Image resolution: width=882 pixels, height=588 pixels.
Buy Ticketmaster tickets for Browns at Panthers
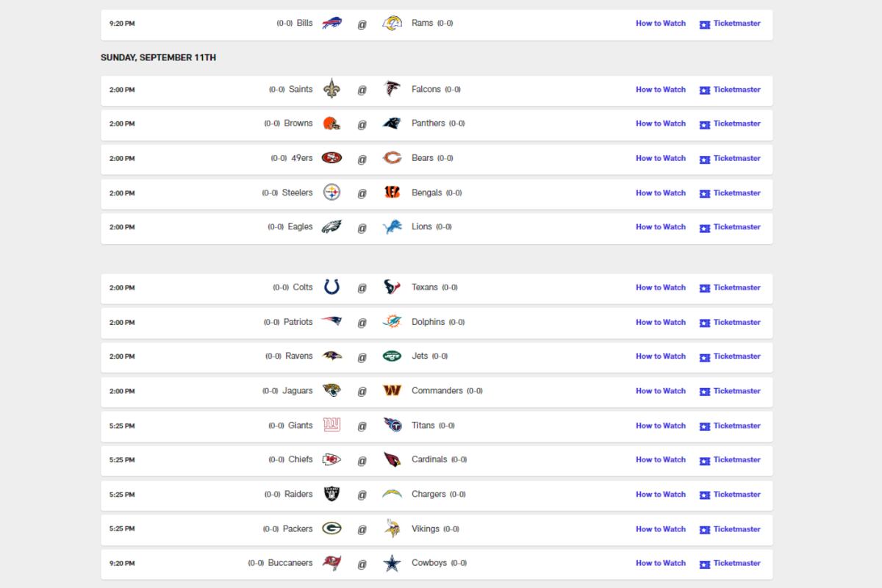click(x=730, y=124)
